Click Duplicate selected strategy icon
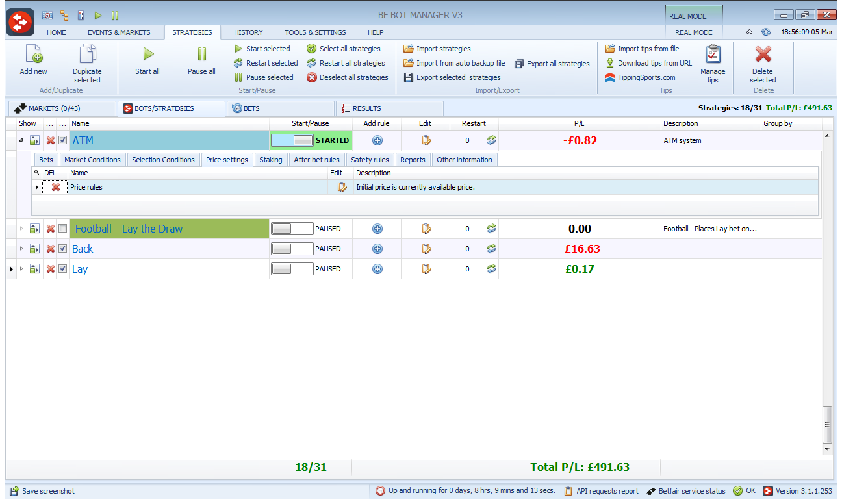Viewport: 842px width, 504px height. pos(87,54)
